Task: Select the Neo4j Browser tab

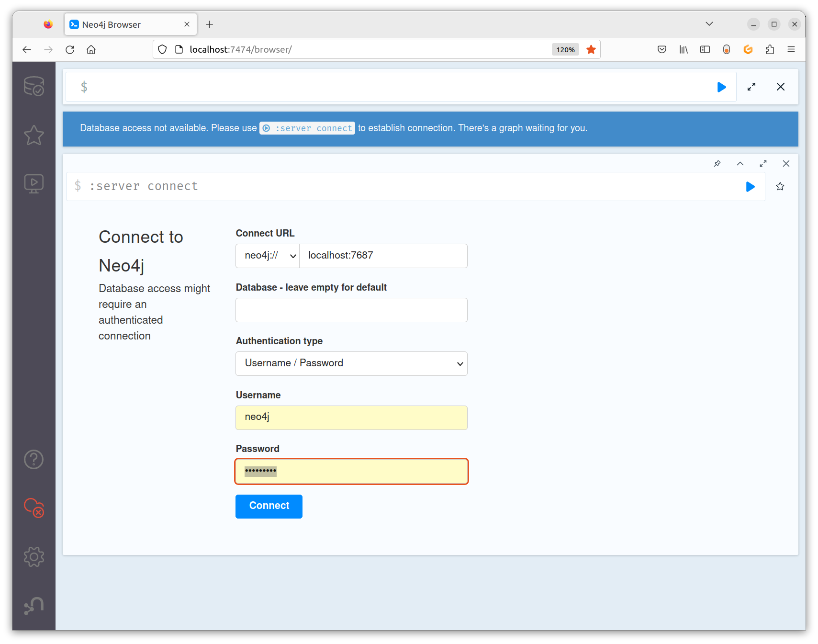Action: coord(130,24)
